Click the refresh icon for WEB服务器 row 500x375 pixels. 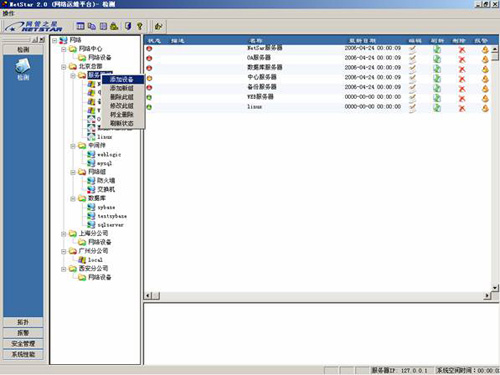pyautogui.click(x=437, y=98)
